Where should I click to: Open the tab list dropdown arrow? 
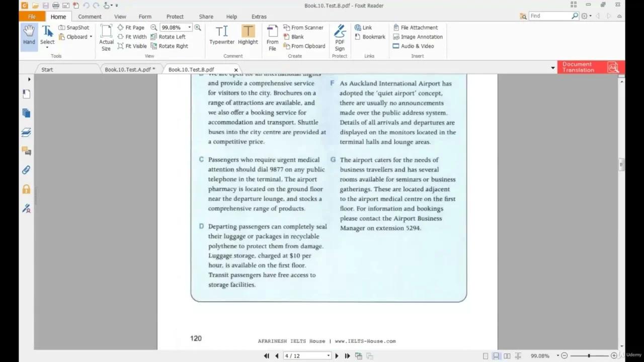(552, 67)
